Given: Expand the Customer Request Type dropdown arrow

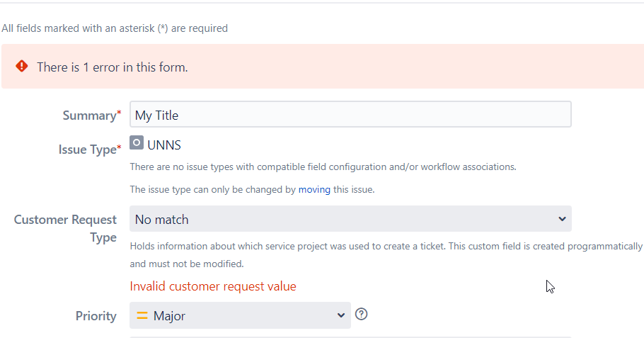Looking at the screenshot, I should pos(562,219).
